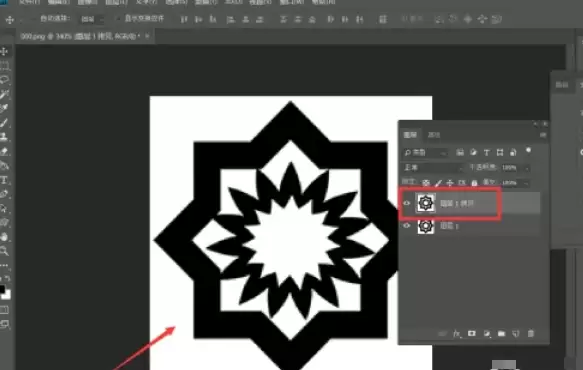The image size is (583, 370).
Task: Filter layers by shape layers icon
Action: click(500, 152)
